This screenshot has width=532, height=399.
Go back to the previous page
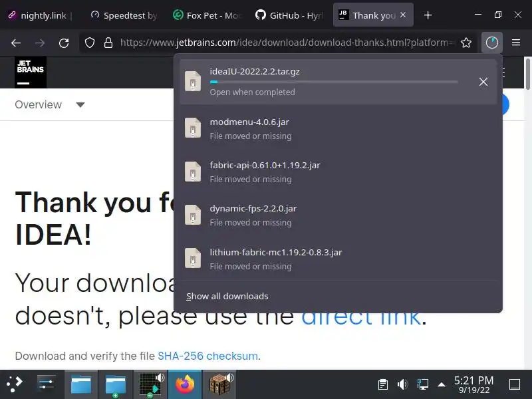click(x=16, y=43)
